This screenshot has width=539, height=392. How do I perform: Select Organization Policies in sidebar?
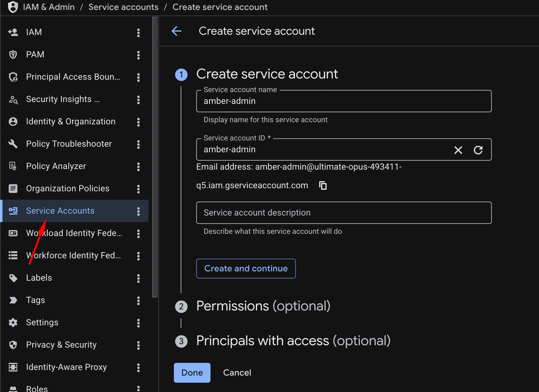(68, 189)
